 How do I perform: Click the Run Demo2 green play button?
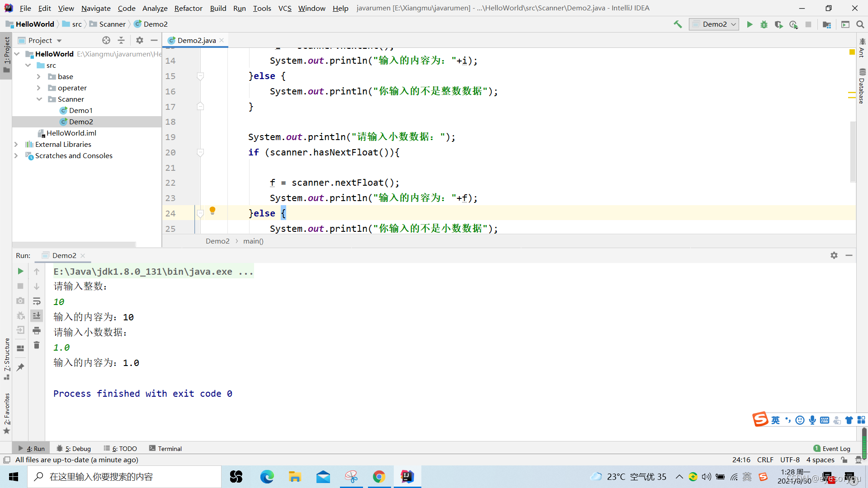coord(750,24)
